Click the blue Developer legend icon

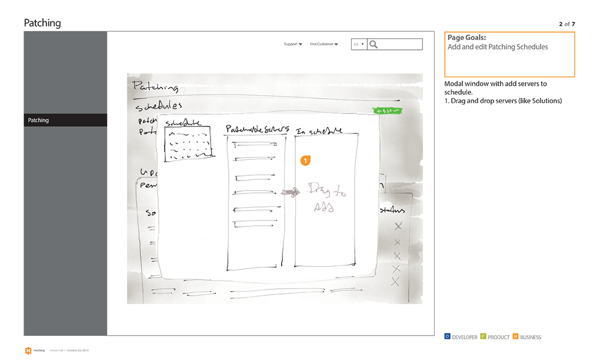coord(447,337)
